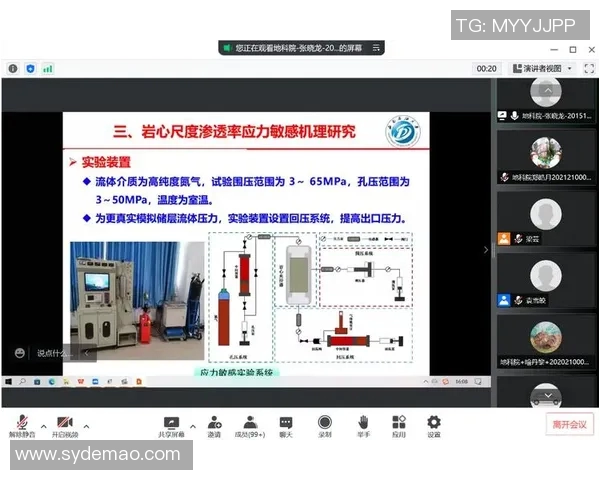Open 演讲者视图 view layout dropdown
600x480 pixels.
[542, 69]
